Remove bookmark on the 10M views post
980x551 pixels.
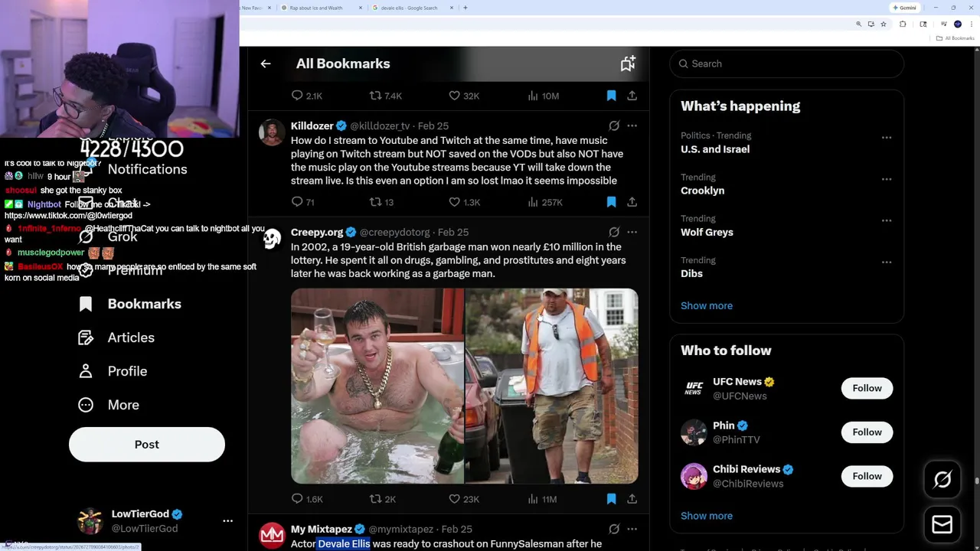point(611,96)
